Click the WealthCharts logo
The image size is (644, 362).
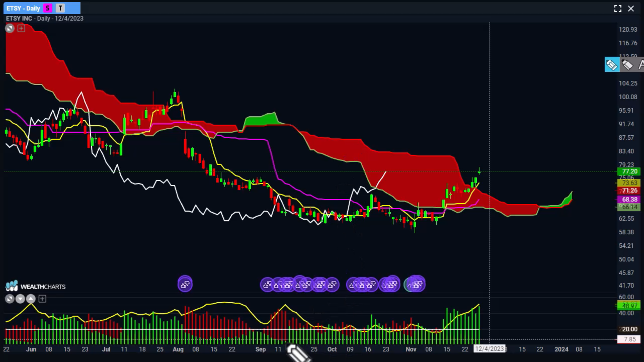tap(36, 286)
